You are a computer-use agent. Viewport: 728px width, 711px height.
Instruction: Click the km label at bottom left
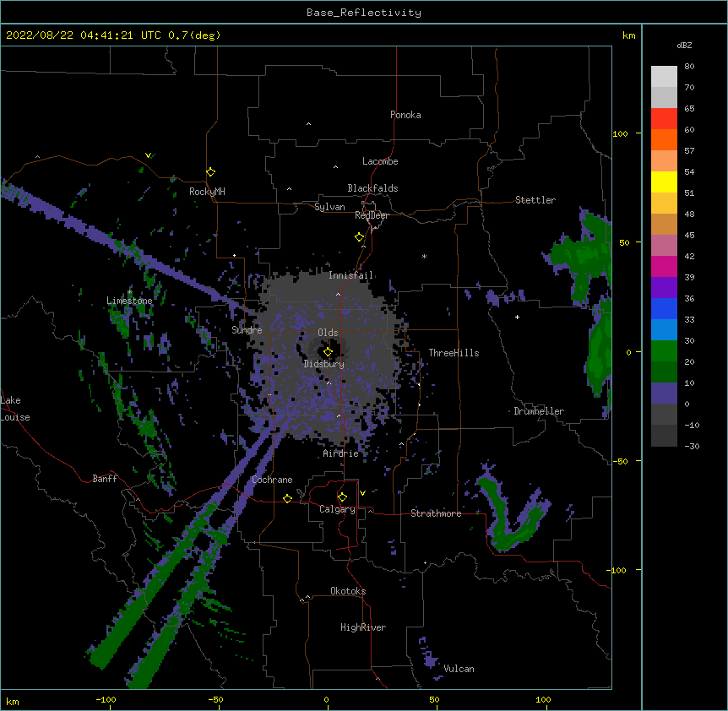tap(13, 701)
